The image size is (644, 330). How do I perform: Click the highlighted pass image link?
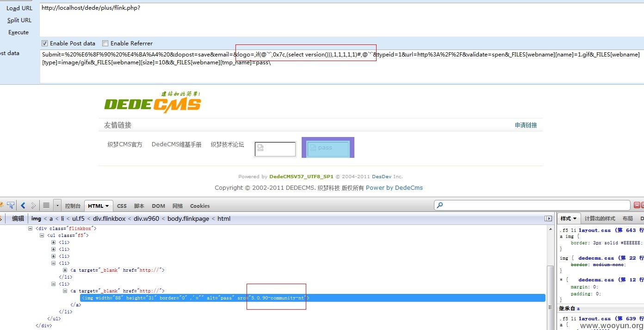tap(328, 148)
